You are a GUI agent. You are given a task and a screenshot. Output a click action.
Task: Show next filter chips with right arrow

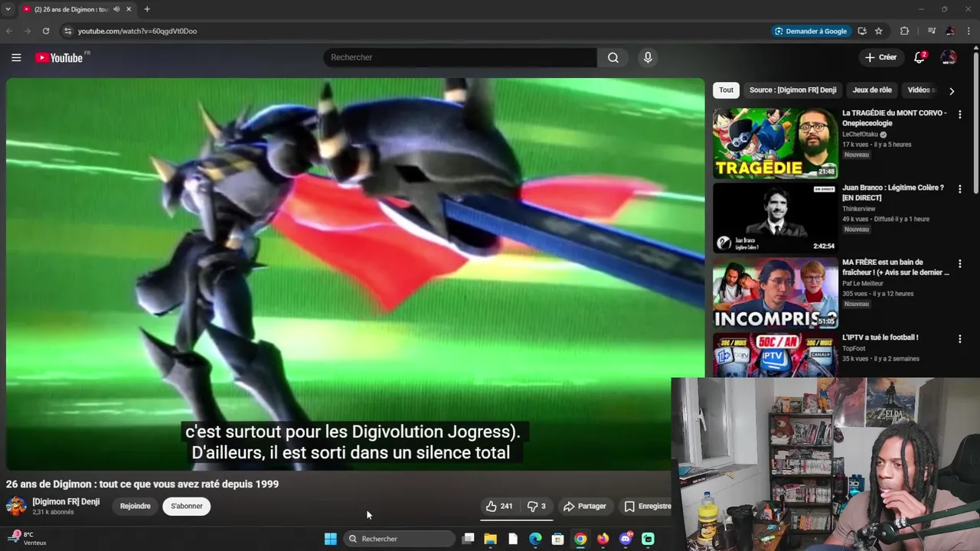[x=952, y=90]
